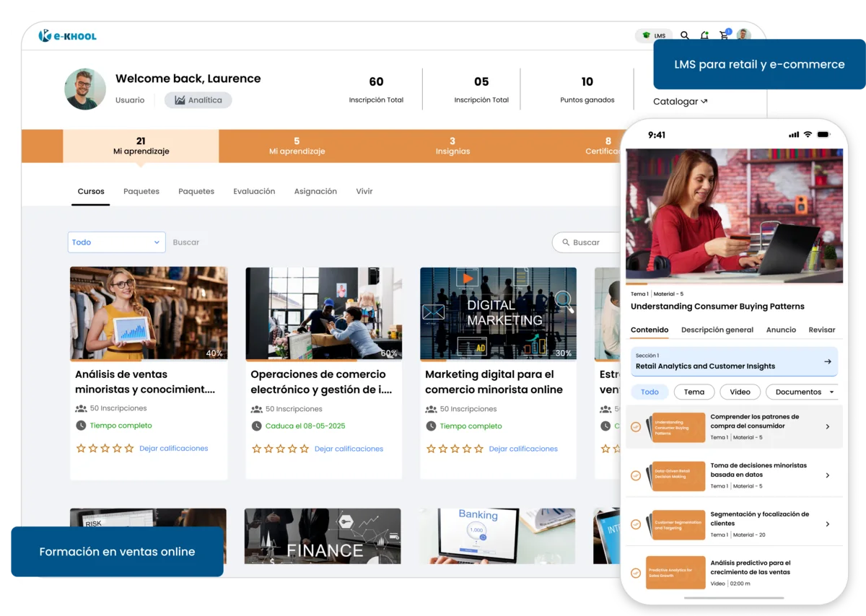Open the Catalogar dropdown
Image resolution: width=866 pixels, height=616 pixels.
pyautogui.click(x=679, y=101)
